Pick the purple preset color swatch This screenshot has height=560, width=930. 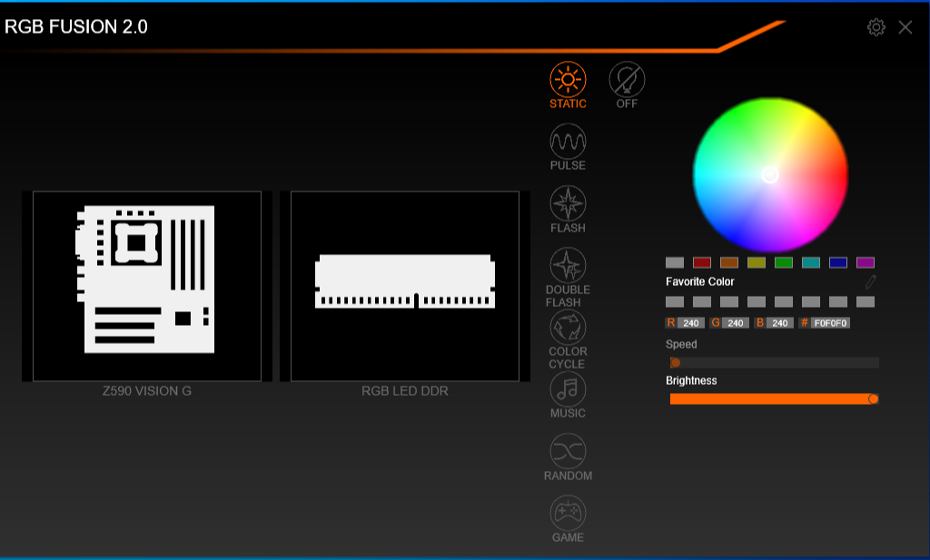(866, 262)
